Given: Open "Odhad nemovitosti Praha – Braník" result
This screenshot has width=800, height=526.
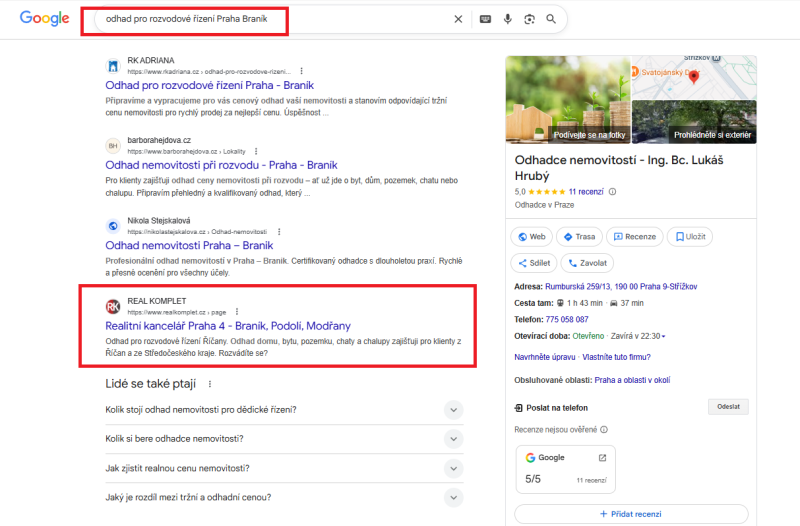Looking at the screenshot, I should (189, 245).
